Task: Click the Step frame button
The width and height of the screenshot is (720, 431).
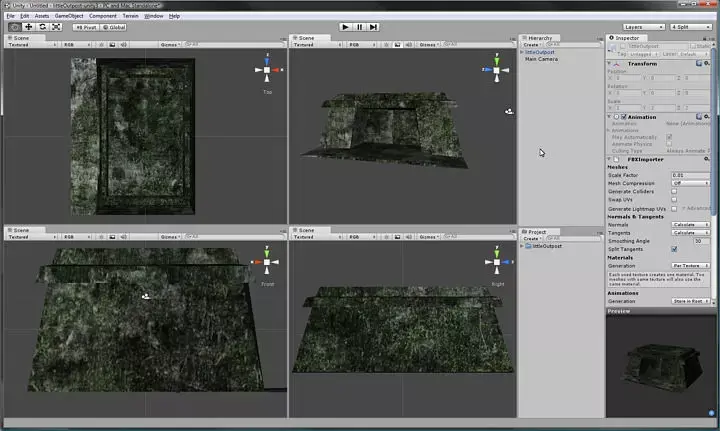Action: click(x=373, y=27)
